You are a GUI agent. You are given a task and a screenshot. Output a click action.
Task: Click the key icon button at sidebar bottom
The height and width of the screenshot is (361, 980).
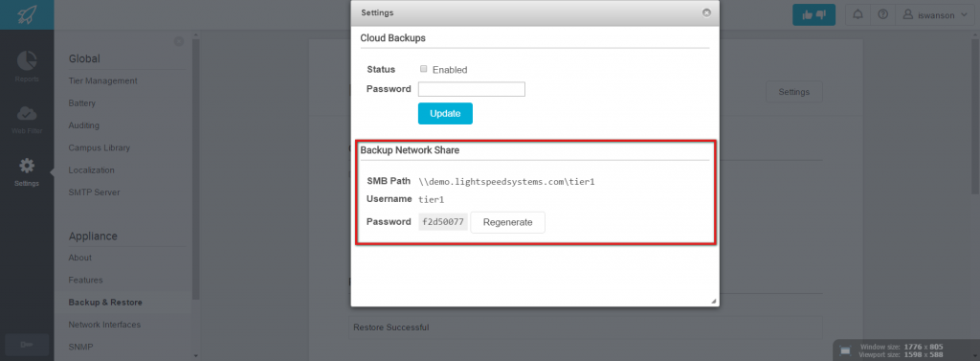click(27, 345)
